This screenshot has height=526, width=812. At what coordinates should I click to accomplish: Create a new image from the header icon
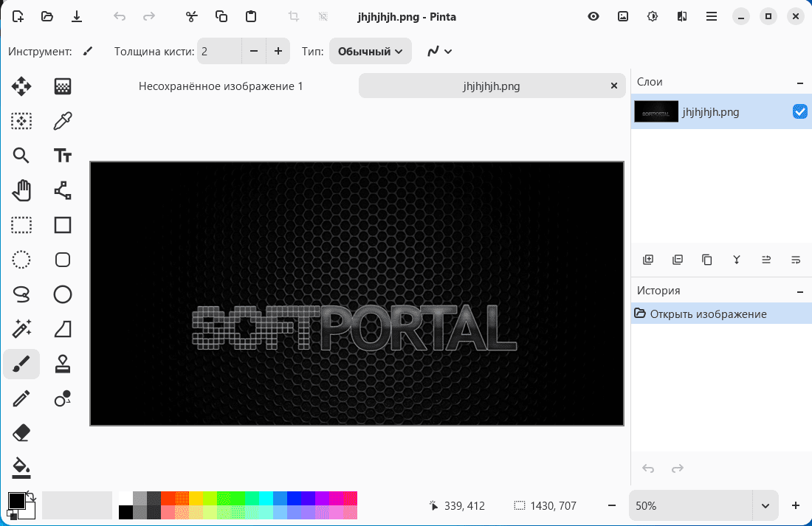[x=18, y=16]
